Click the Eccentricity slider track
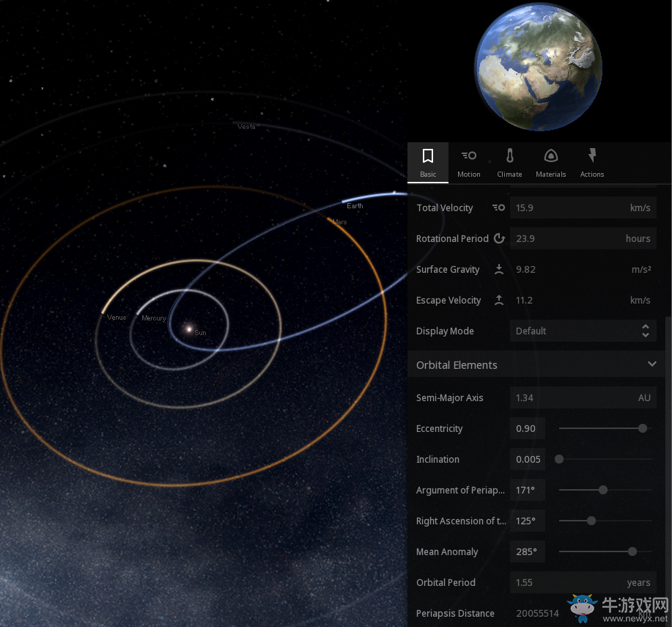Screen dimensions: 672x627 601,428
